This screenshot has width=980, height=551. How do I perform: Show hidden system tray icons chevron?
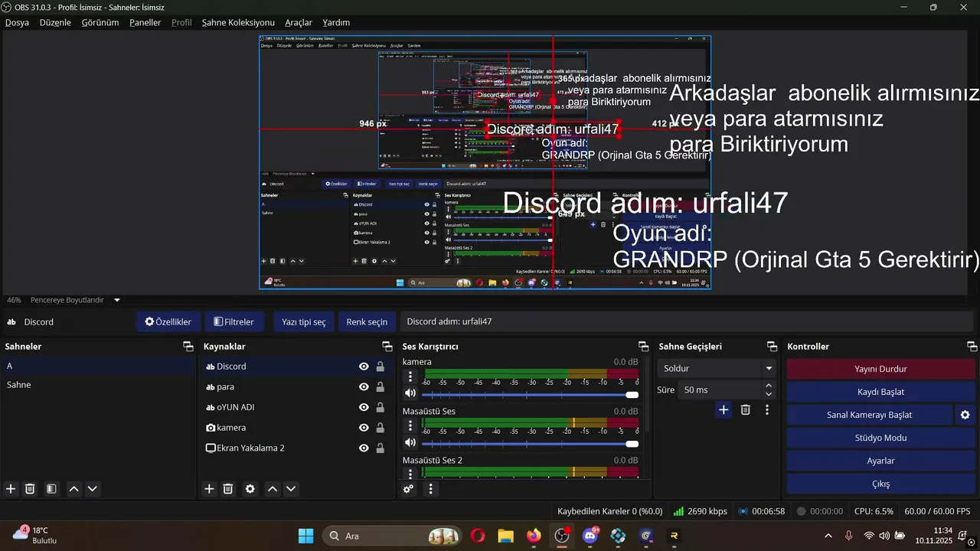click(828, 536)
